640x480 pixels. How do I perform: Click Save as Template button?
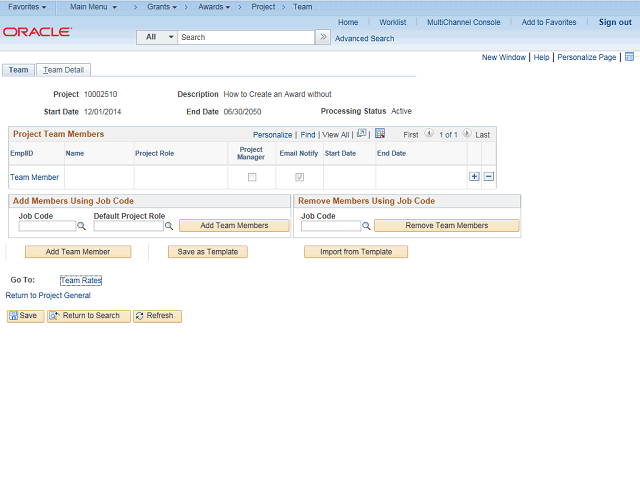pos(208,252)
